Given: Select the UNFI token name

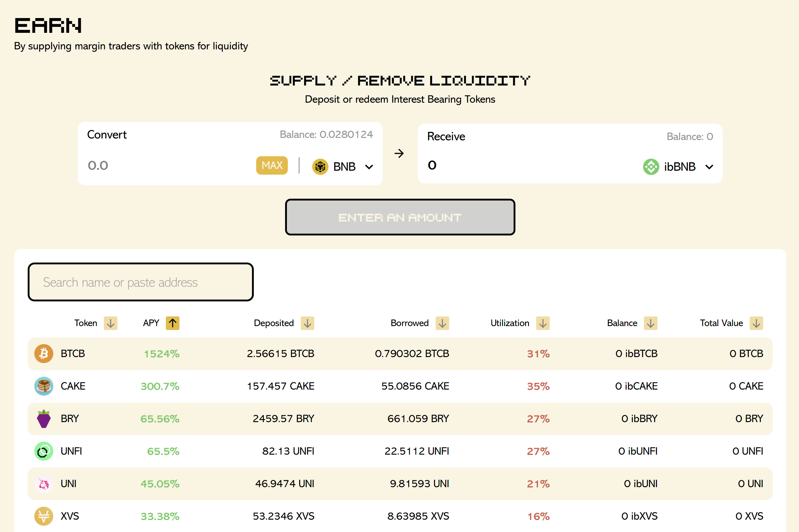Looking at the screenshot, I should [x=71, y=451].
